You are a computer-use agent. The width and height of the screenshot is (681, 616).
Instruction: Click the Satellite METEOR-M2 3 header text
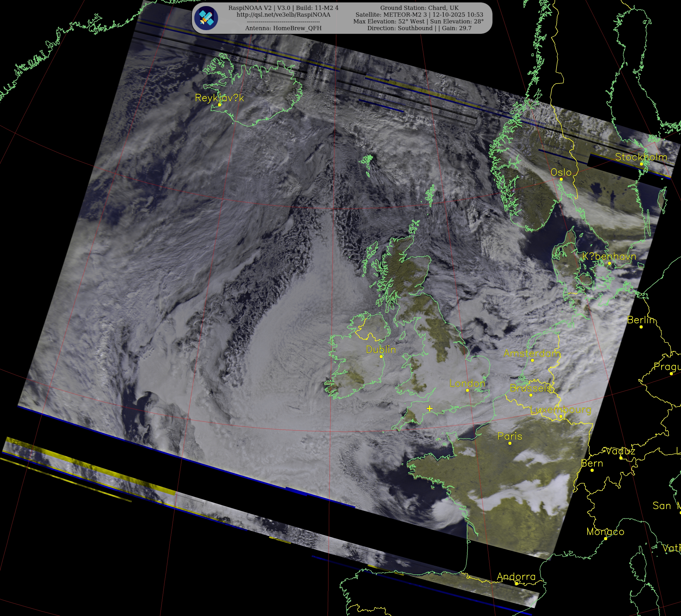point(419,15)
